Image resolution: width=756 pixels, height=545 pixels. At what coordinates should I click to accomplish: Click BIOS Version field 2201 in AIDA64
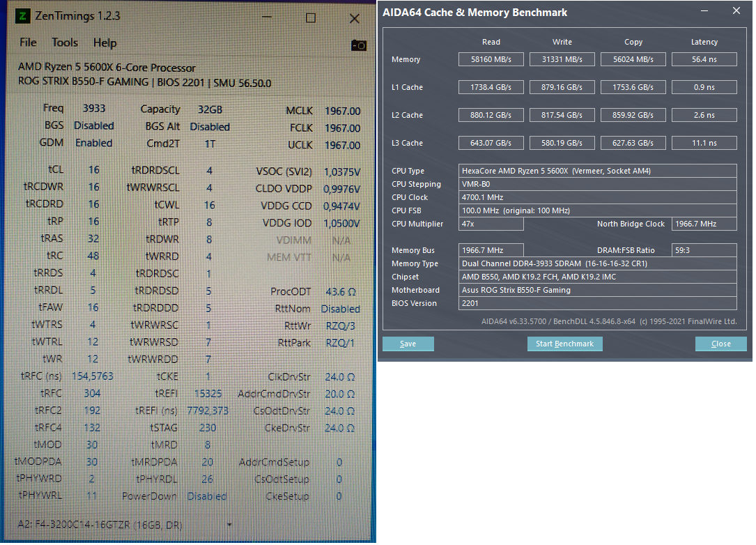[x=597, y=303]
